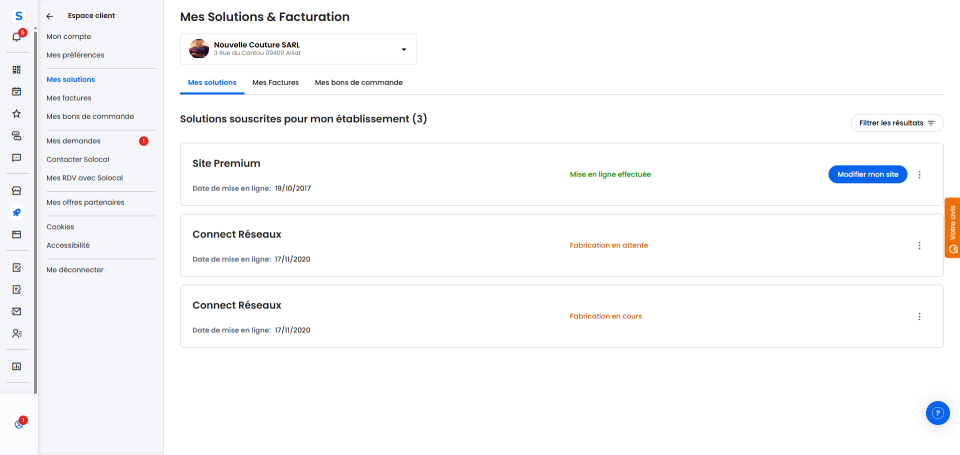Screen dimensions: 960x455
Task: Click the star icon in sidebar
Action: [16, 113]
